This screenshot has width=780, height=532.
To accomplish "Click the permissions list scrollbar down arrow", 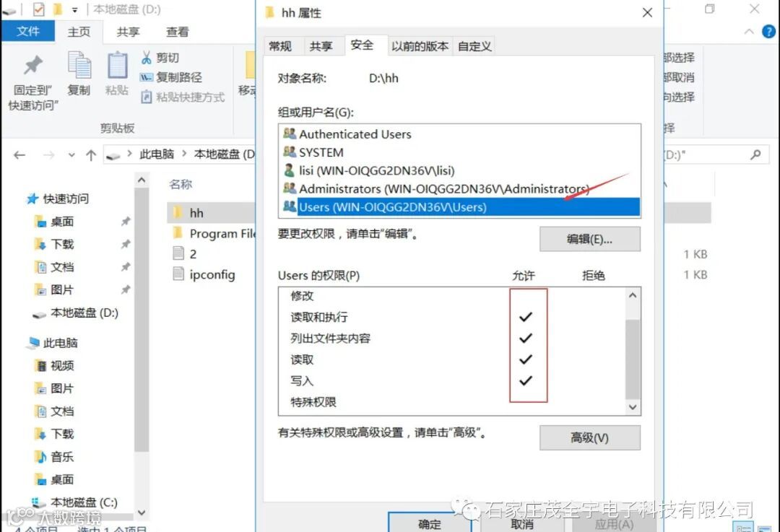I will 633,407.
